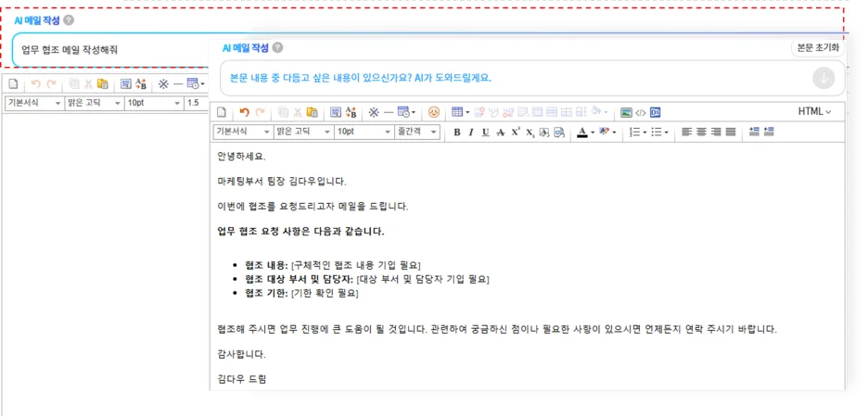Toggle strikethrough text formatting
Image resolution: width=868 pixels, height=417 pixels.
click(x=500, y=133)
